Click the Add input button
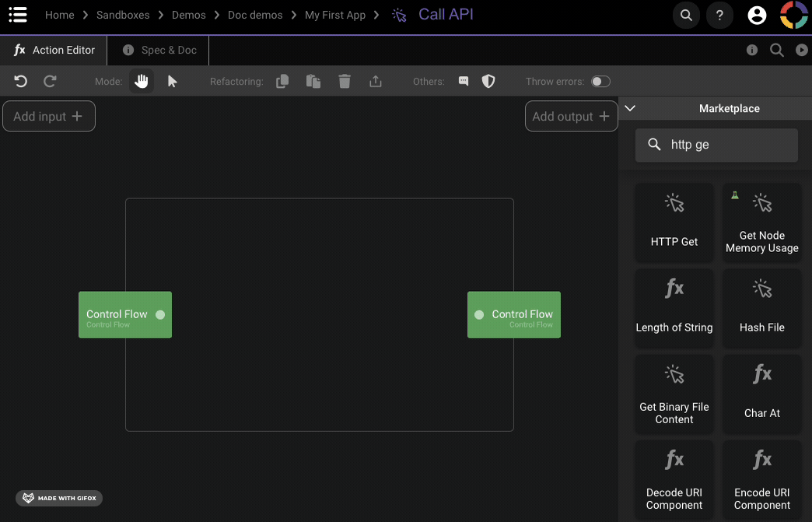 [48, 116]
